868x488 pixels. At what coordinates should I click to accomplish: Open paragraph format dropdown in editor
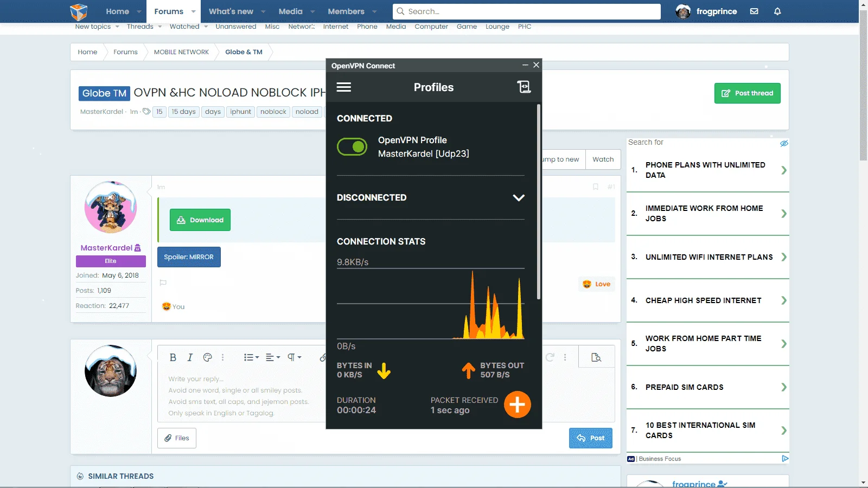(x=295, y=357)
